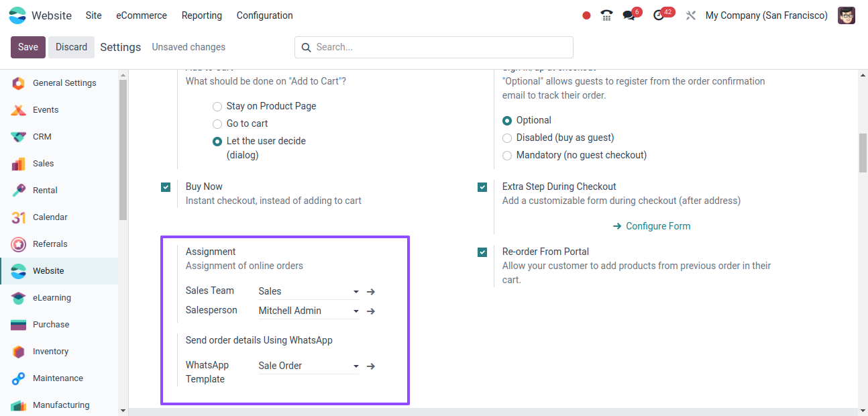Screen dimensions: 868x416
Task: Open the Website app logo icon
Action: [17, 15]
